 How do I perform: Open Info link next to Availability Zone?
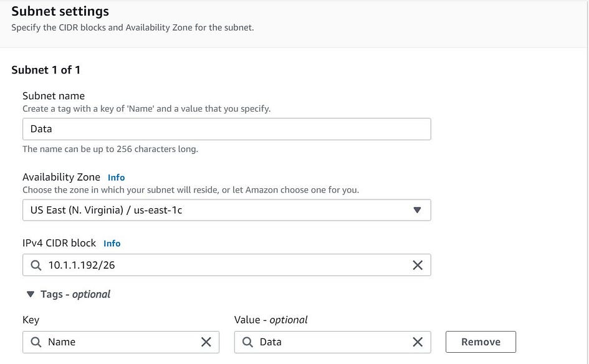116,177
